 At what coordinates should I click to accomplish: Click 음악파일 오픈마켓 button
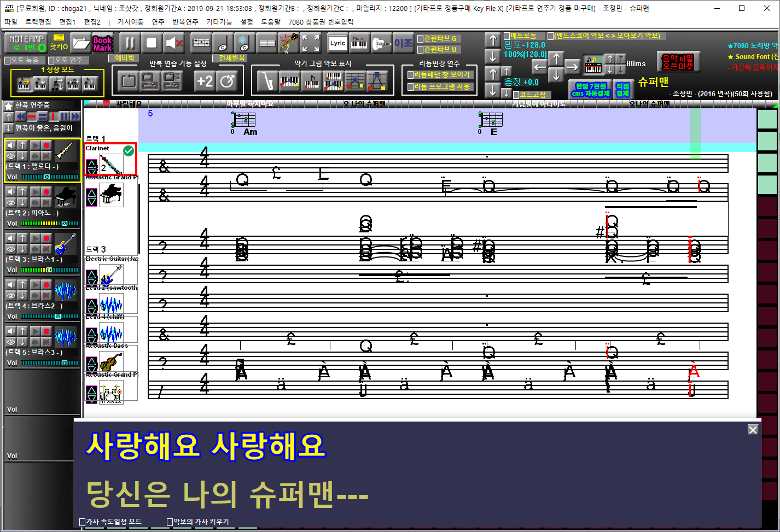(678, 62)
